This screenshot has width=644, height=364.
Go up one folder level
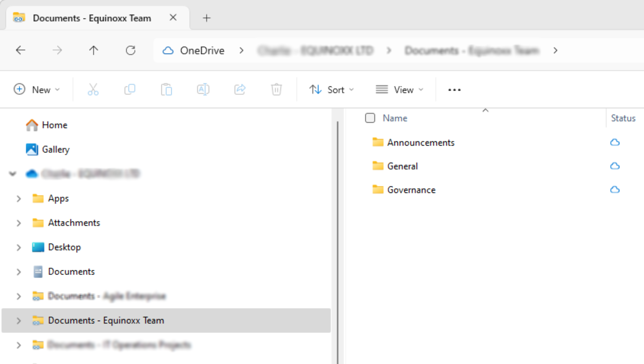[x=93, y=50]
